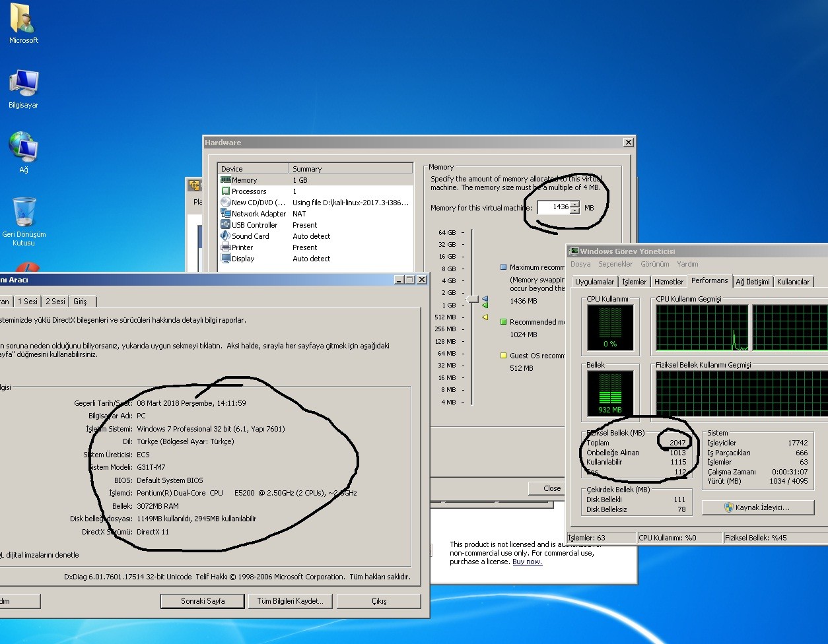Select the Sound Card device icon

tap(226, 236)
